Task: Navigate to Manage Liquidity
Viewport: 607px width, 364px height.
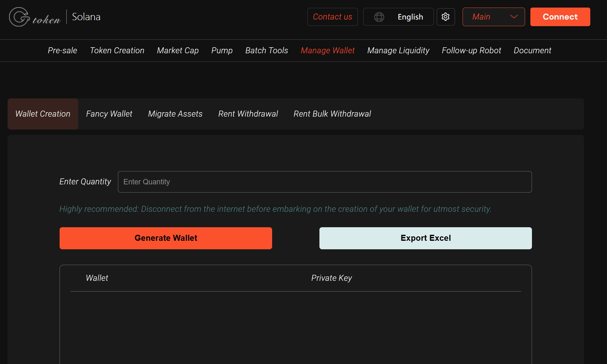Action: (x=398, y=50)
